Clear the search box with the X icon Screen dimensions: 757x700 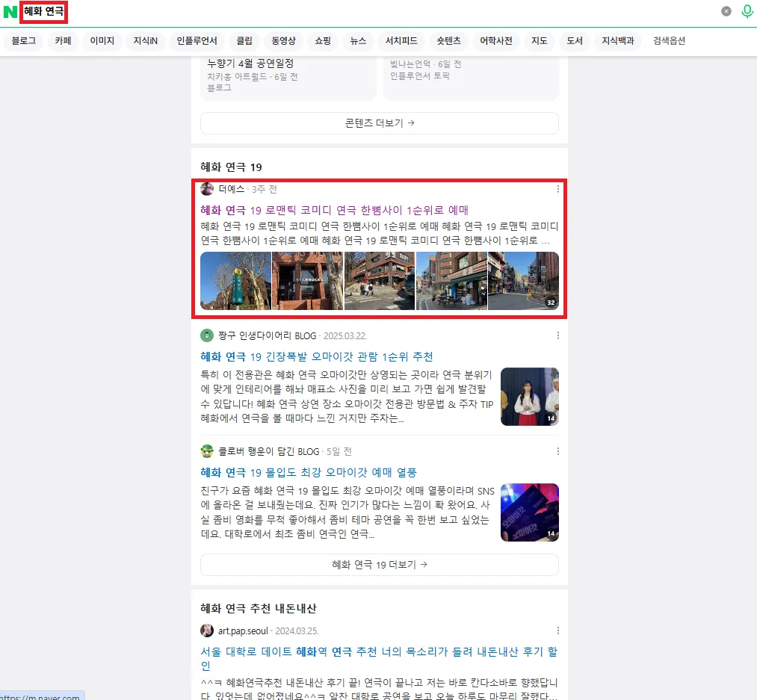coord(726,11)
